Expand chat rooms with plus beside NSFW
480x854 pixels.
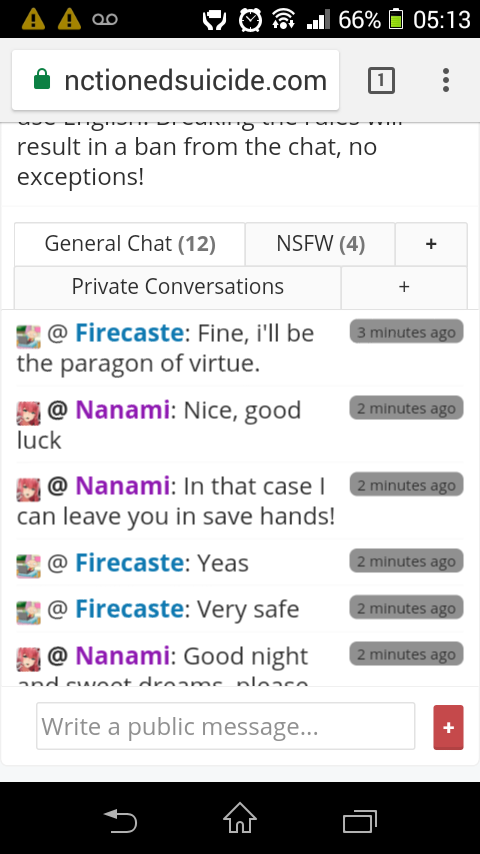coord(431,244)
